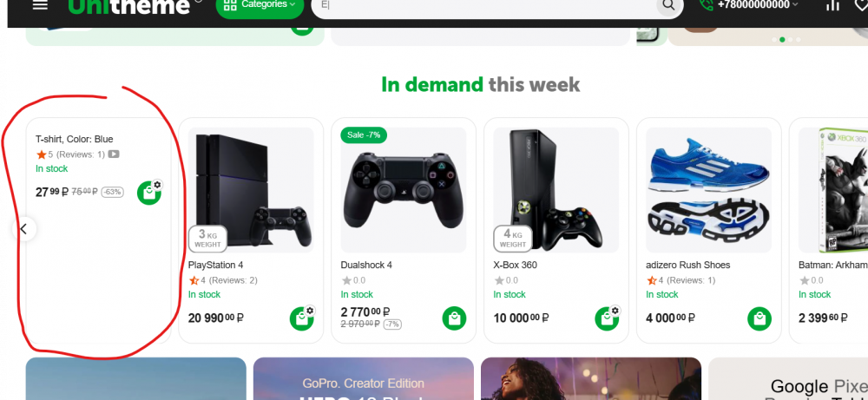Viewport: 868px width, 400px height.
Task: Click the Unitheme logo
Action: pyautogui.click(x=129, y=5)
